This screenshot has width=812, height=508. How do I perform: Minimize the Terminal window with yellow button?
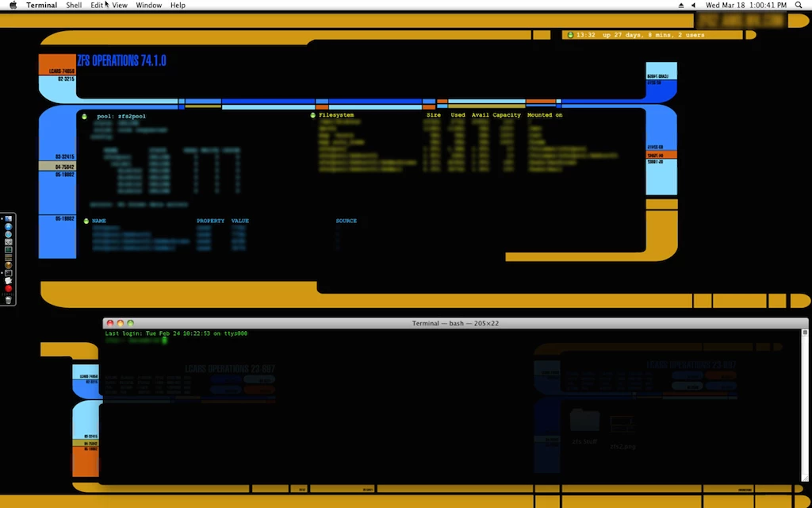click(121, 323)
